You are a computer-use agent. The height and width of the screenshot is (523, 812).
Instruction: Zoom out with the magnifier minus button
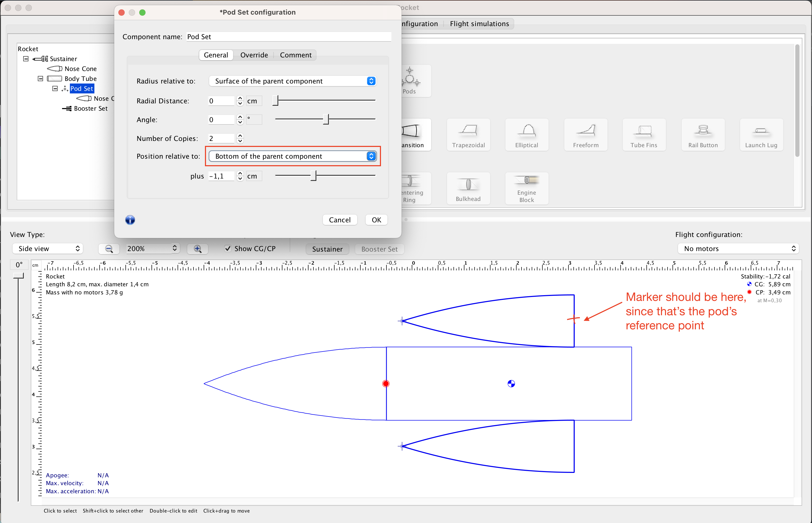[x=109, y=249]
